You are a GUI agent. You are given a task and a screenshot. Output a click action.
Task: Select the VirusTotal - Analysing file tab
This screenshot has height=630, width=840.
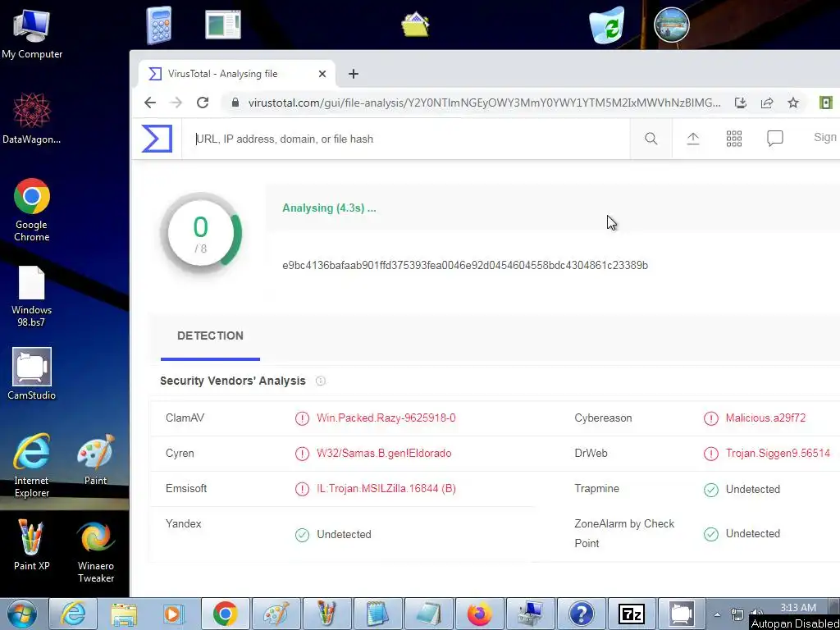click(237, 74)
